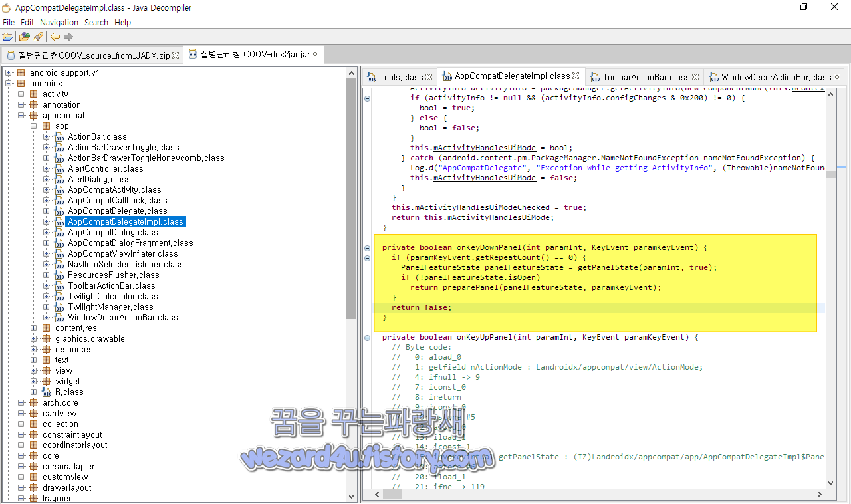
Task: Switch to the COOV_source_from_JADX.zip tab
Action: tap(93, 55)
